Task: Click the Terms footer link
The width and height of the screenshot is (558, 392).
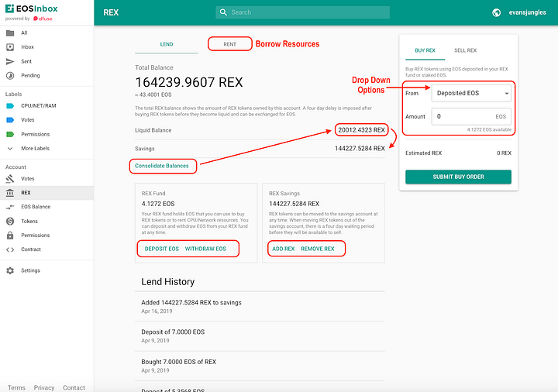Action: (x=16, y=387)
